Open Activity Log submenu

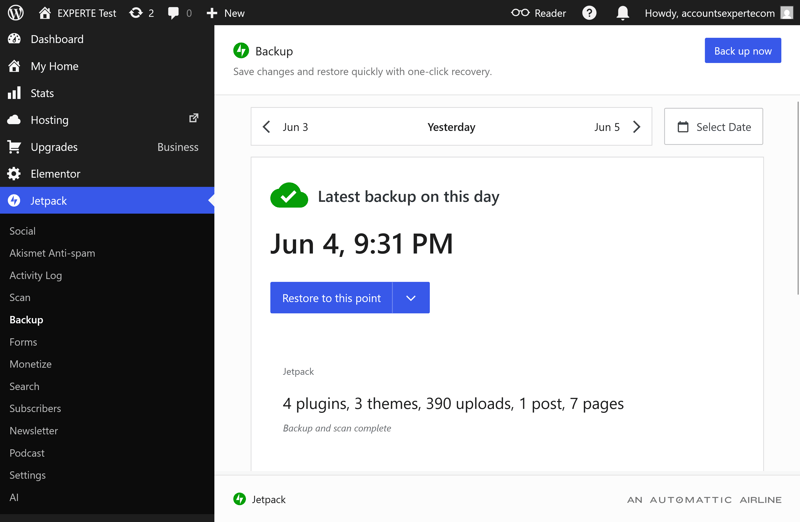tap(36, 275)
